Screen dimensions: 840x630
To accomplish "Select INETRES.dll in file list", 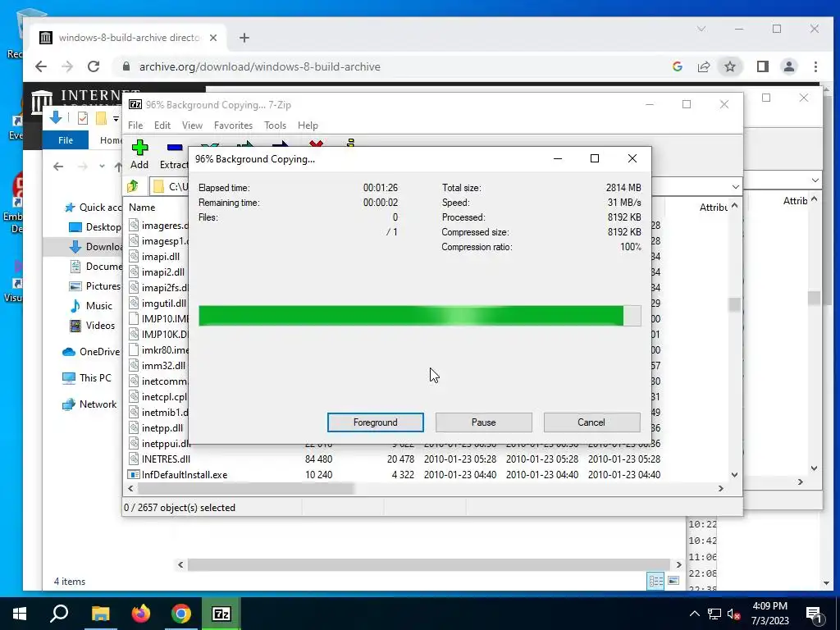I will tap(166, 459).
